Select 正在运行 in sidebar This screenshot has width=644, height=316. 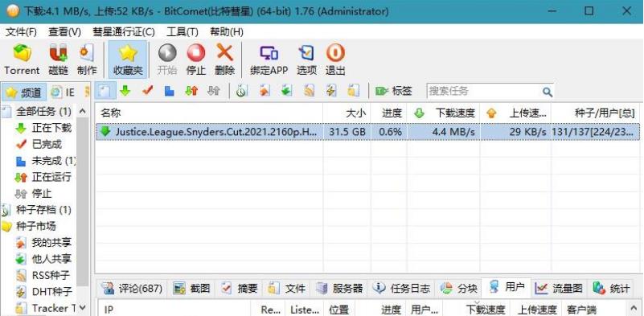coord(51,177)
